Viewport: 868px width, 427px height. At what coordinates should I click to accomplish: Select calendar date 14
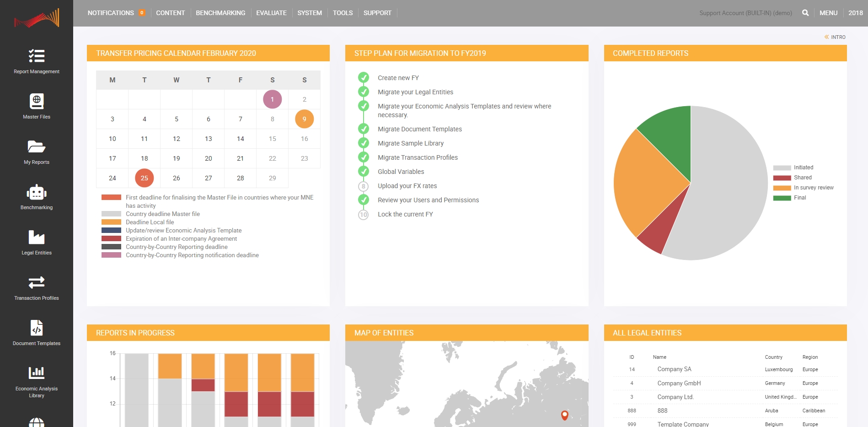(x=241, y=139)
